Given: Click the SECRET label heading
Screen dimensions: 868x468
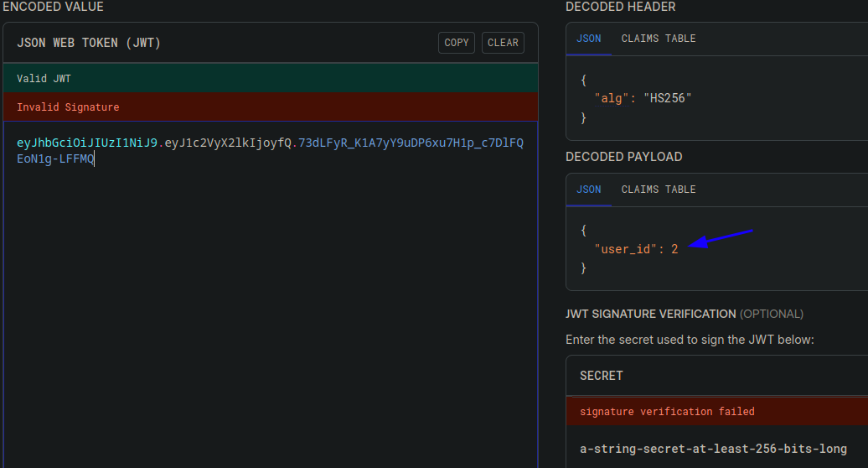Looking at the screenshot, I should coord(602,376).
